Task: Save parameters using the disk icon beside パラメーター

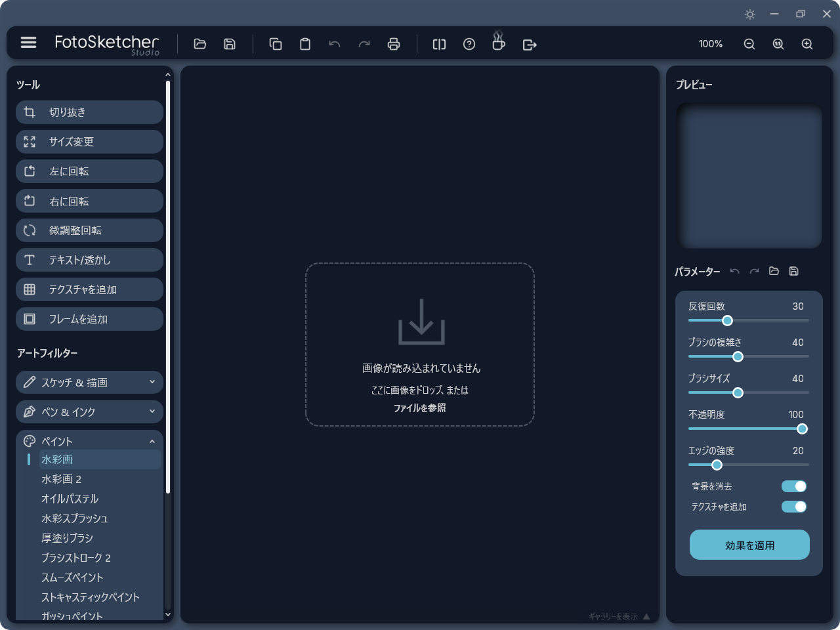Action: tap(793, 271)
